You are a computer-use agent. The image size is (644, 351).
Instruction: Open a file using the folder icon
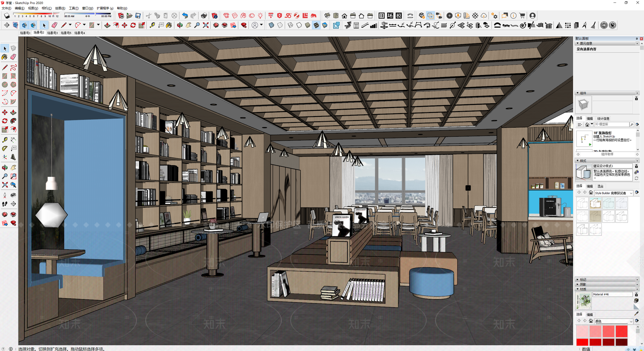coord(129,16)
